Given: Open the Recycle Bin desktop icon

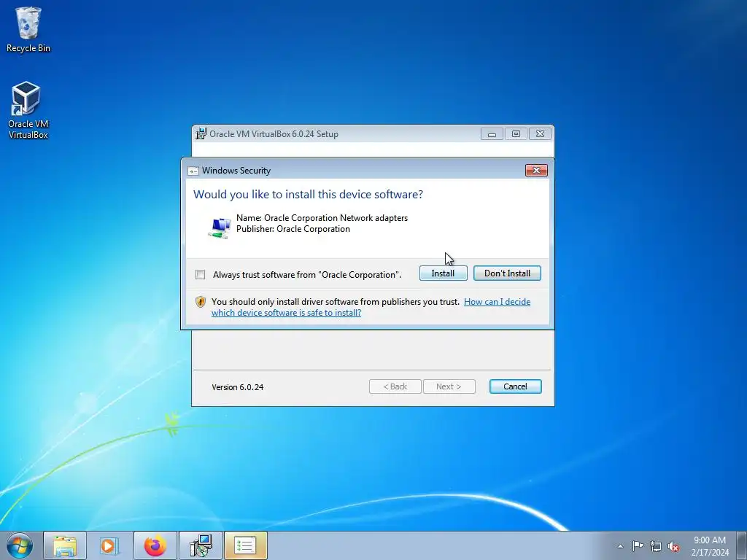Looking at the screenshot, I should click(28, 29).
